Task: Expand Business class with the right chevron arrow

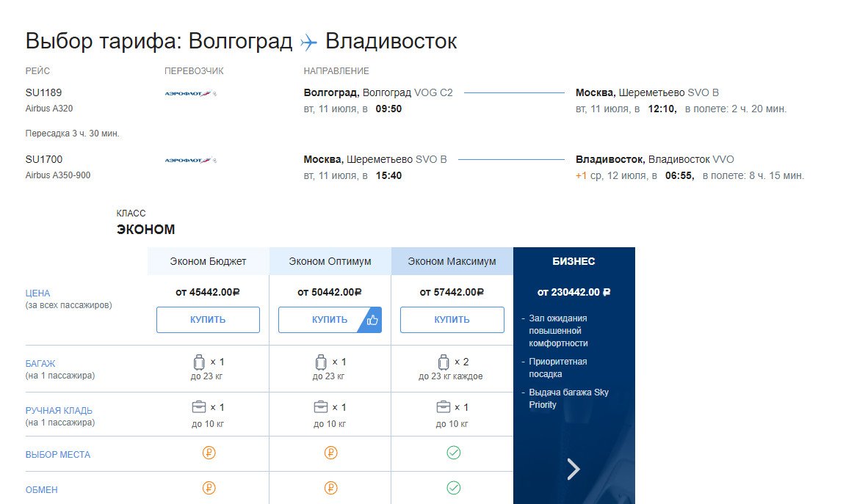Action: [x=574, y=470]
